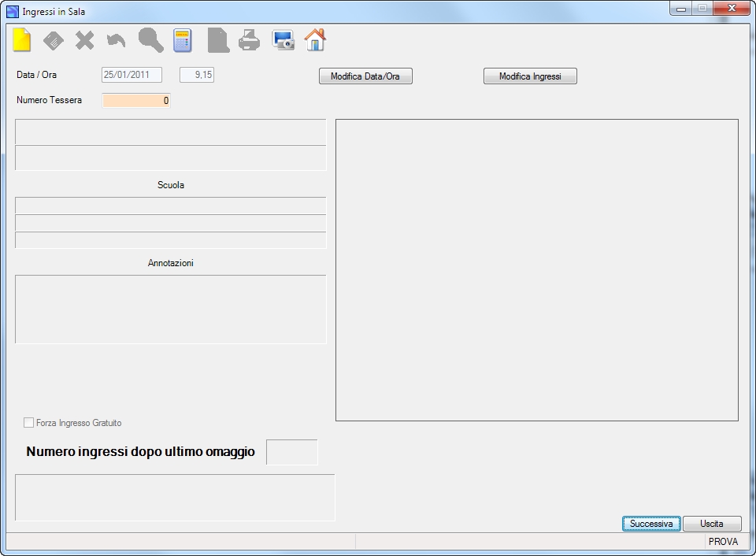The image size is (756, 556).
Task: Click the home house icon
Action: point(315,40)
